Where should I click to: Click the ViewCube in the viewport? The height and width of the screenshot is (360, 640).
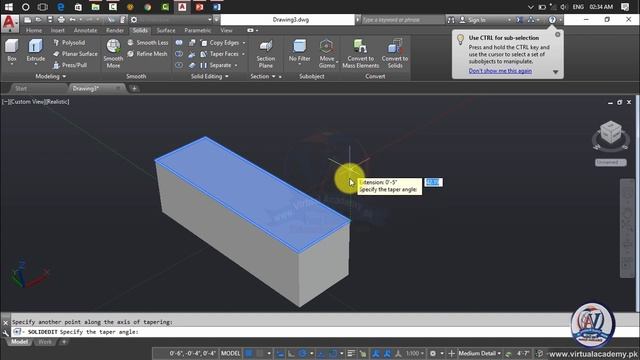pos(611,133)
